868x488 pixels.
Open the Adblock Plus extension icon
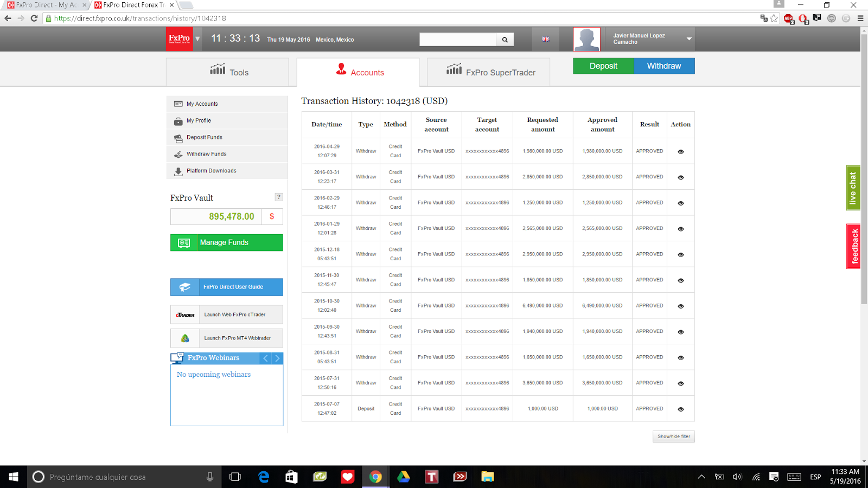point(789,19)
